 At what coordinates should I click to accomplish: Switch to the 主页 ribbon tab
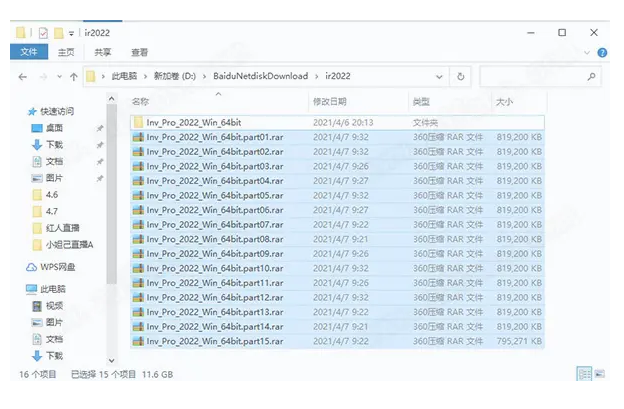66,52
